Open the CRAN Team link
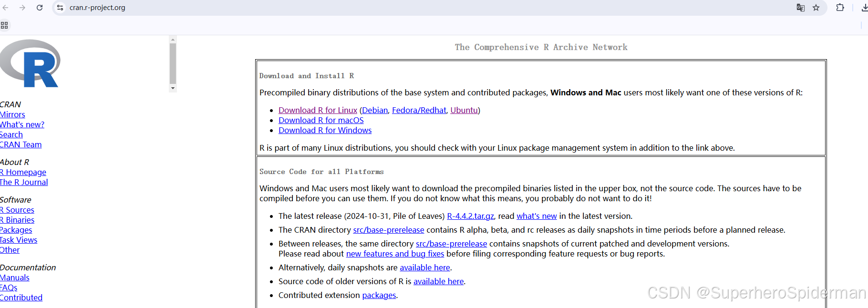868x308 pixels. pos(21,144)
